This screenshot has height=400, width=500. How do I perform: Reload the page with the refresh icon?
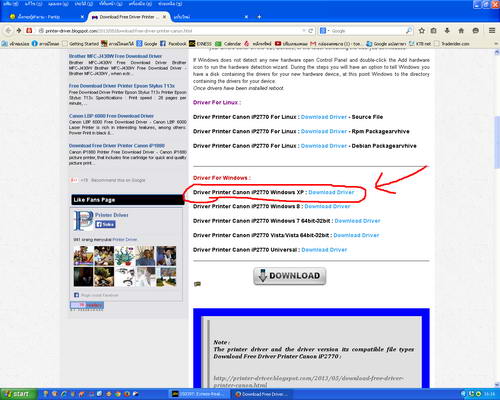click(x=310, y=31)
